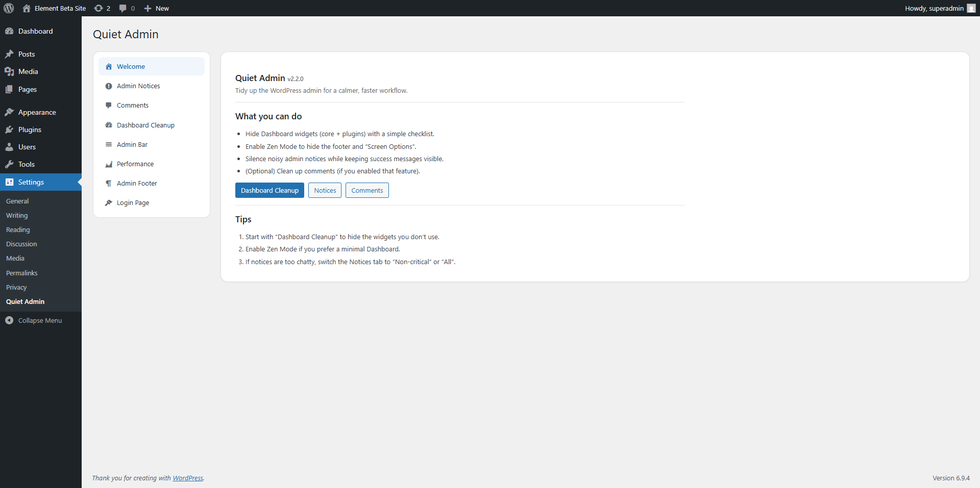Open the Comments tab in Quiet Admin
980x488 pixels.
point(152,105)
